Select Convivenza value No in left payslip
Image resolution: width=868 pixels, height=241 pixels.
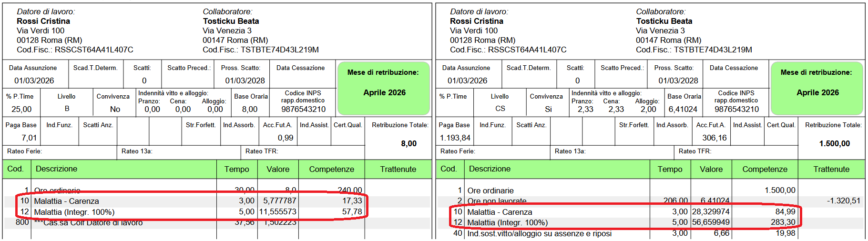(115, 109)
